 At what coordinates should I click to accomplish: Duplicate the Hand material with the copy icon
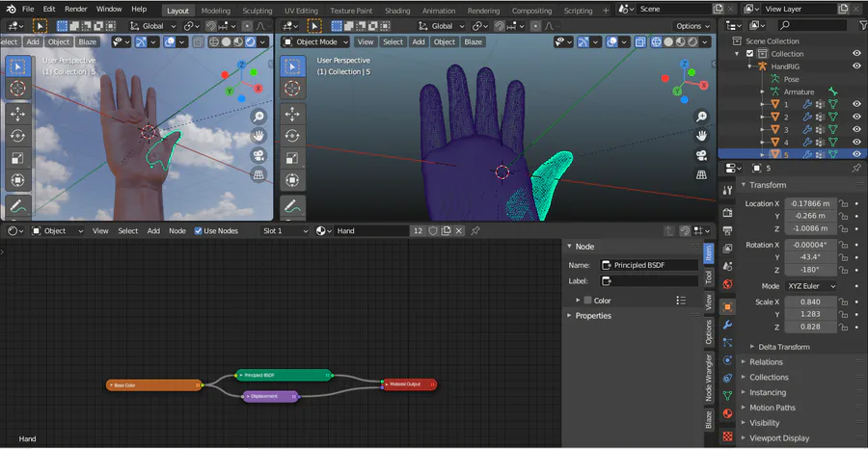pos(447,230)
